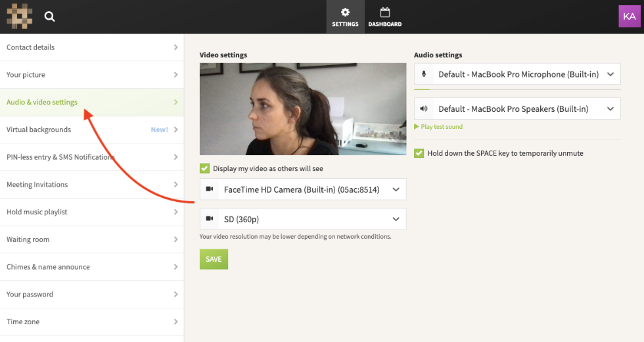Open Waiting room settings

coord(92,239)
